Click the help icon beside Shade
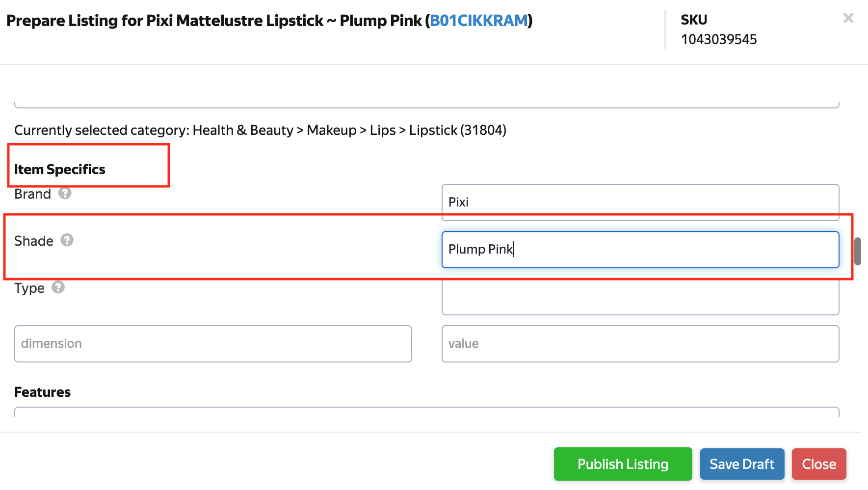 pyautogui.click(x=67, y=240)
